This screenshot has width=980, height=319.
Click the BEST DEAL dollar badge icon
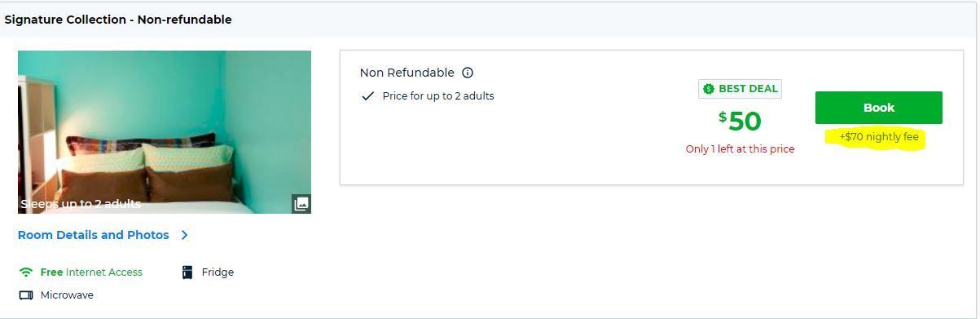pyautogui.click(x=708, y=89)
